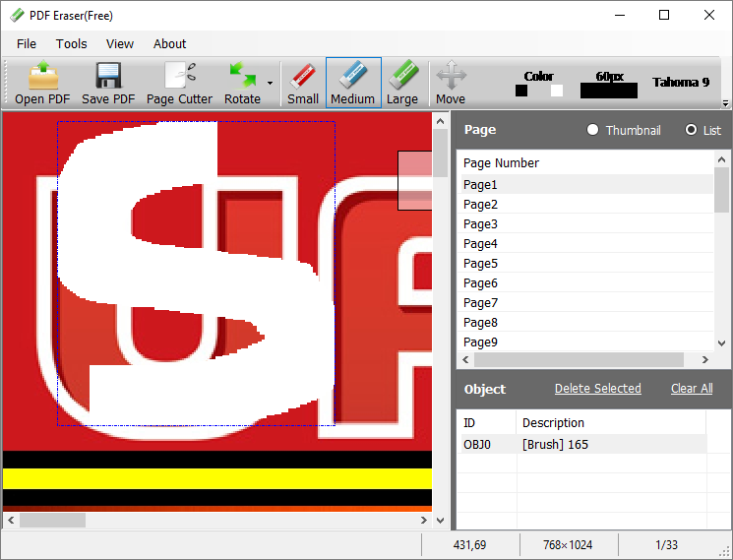Image resolution: width=733 pixels, height=560 pixels.
Task: Click the Open PDF toolbar icon
Action: pos(42,83)
